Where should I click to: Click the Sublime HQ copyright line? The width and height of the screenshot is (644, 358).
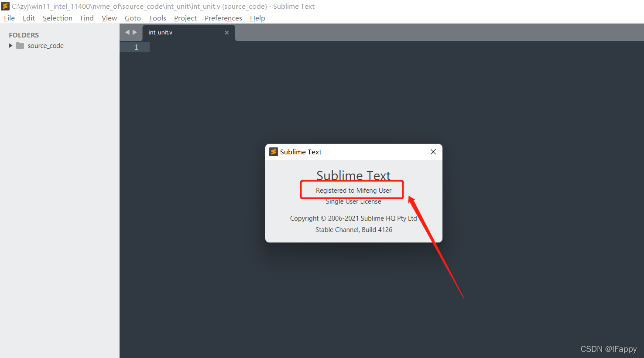click(353, 218)
